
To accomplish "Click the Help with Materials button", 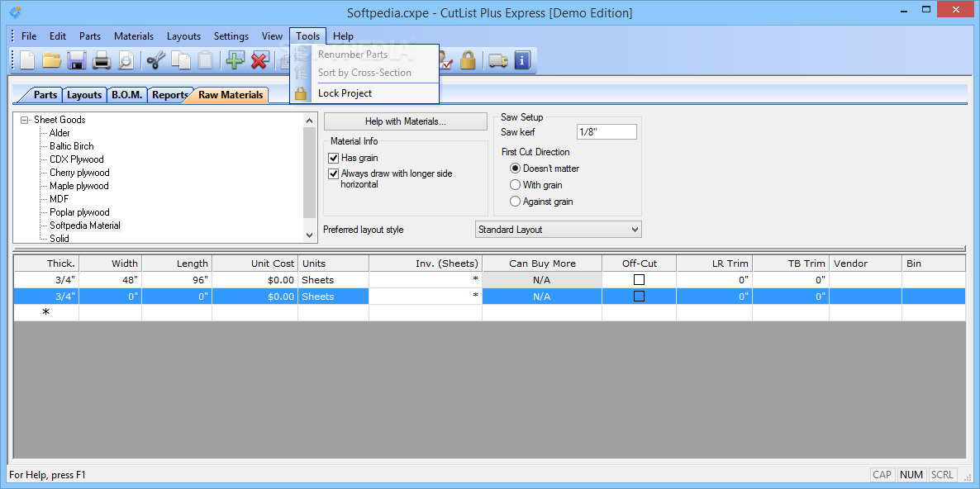I will tap(405, 121).
